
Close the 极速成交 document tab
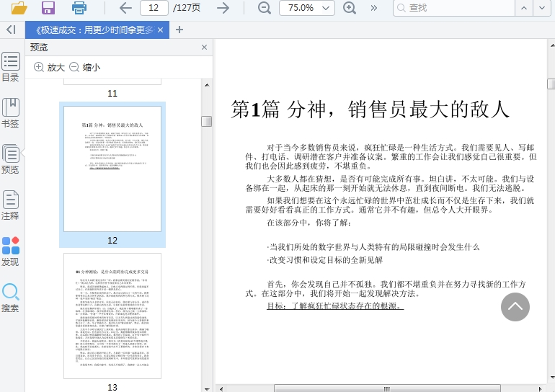click(160, 30)
